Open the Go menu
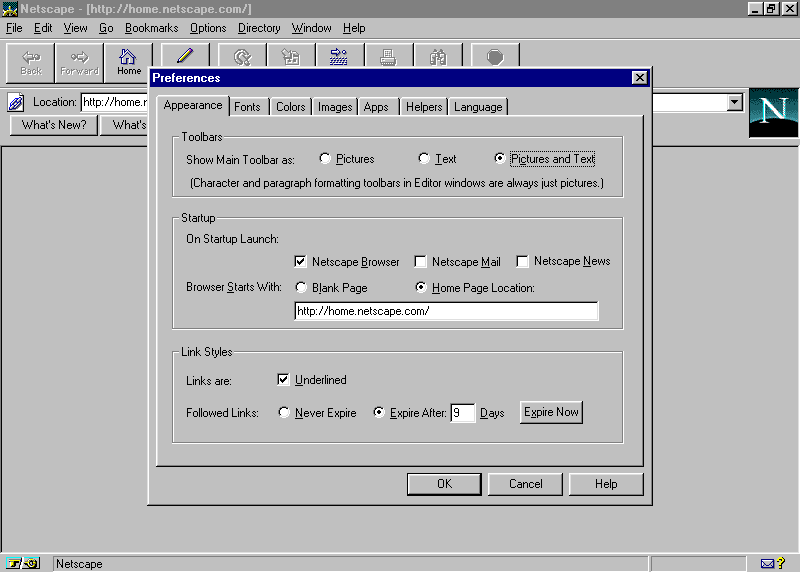800x572 pixels. pos(106,28)
